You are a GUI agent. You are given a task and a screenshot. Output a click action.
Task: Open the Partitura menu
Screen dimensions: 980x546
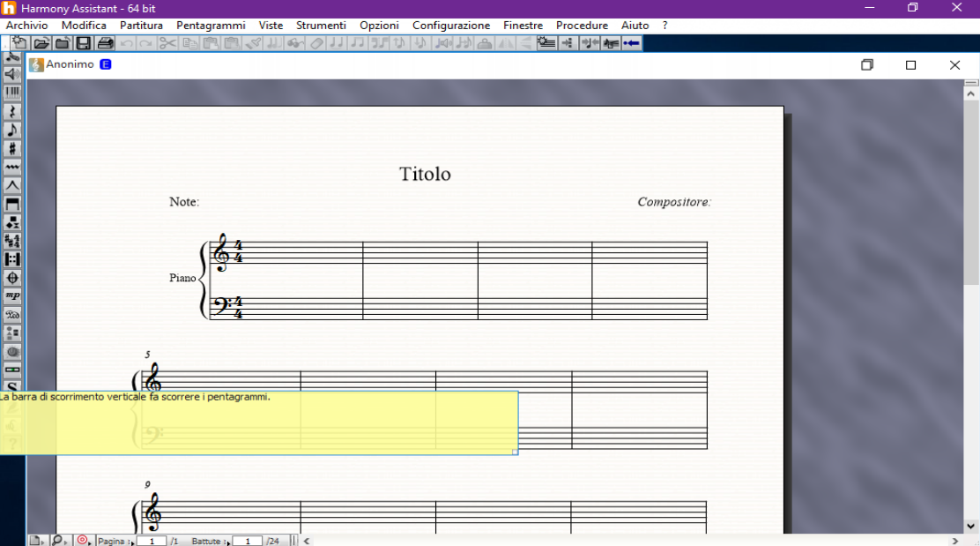pyautogui.click(x=141, y=26)
